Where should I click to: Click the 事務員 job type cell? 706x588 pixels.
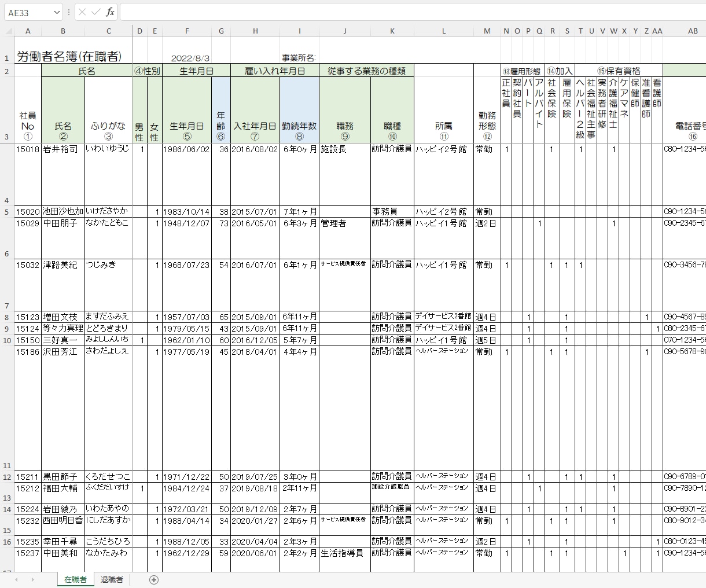392,212
